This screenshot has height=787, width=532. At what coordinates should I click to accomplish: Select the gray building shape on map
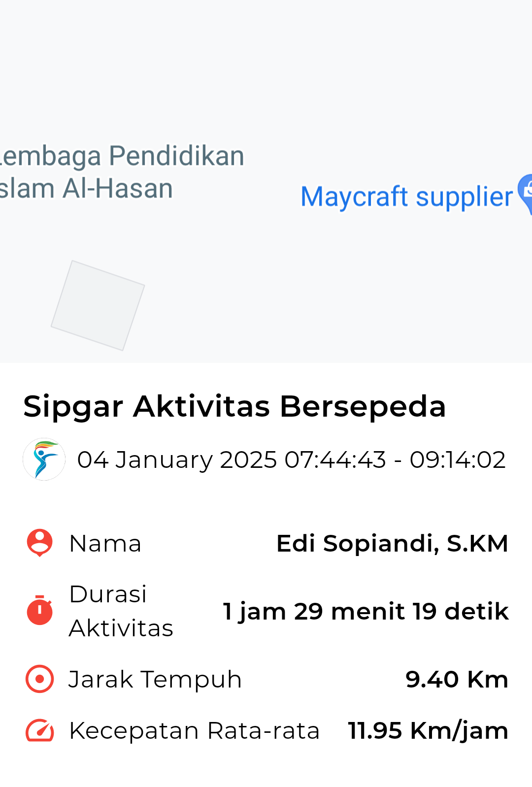pos(98,305)
